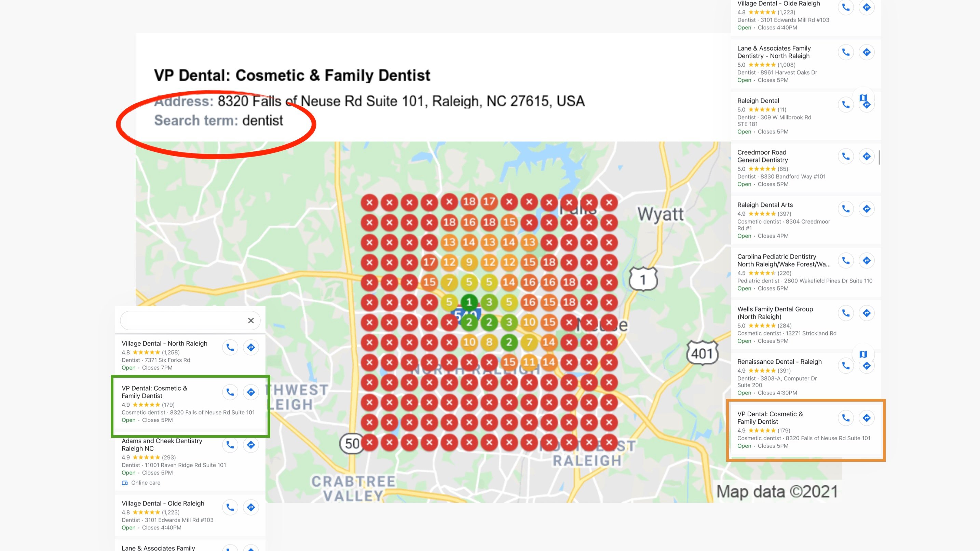Screen dimensions: 980x551
Task: Get directions to Village Dental - Olde Raleigh
Action: [251, 507]
